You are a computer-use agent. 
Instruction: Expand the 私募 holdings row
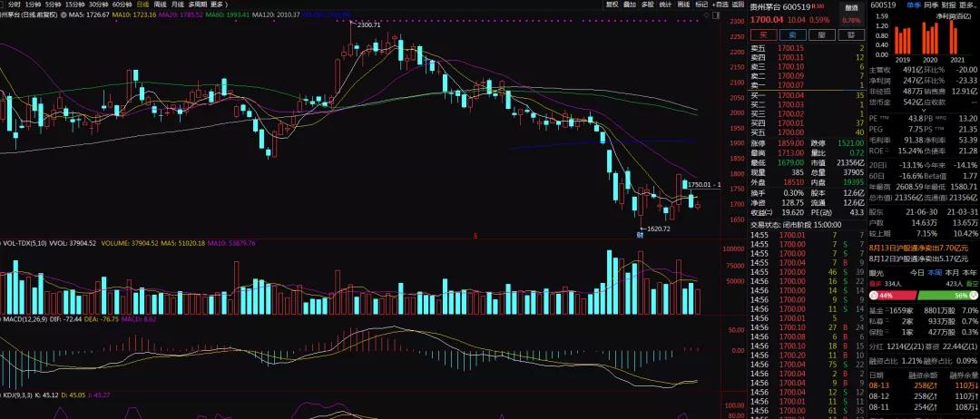tap(924, 321)
